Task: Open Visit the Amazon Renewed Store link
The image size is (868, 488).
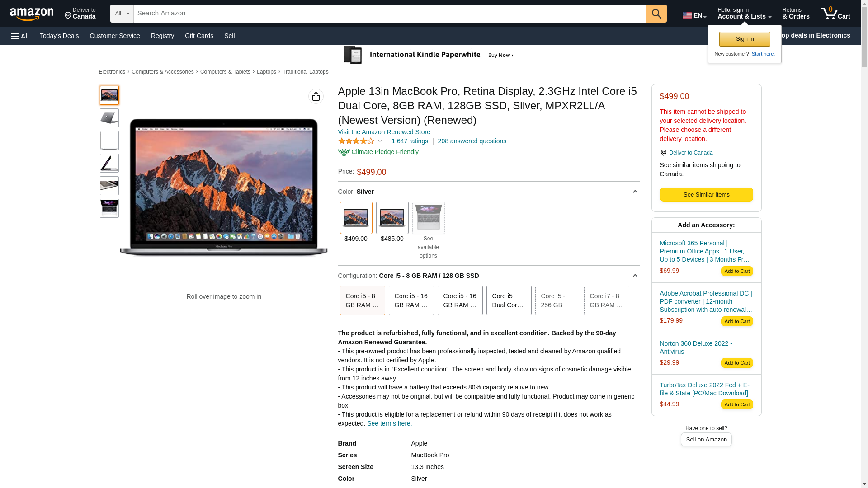Action: [x=384, y=132]
